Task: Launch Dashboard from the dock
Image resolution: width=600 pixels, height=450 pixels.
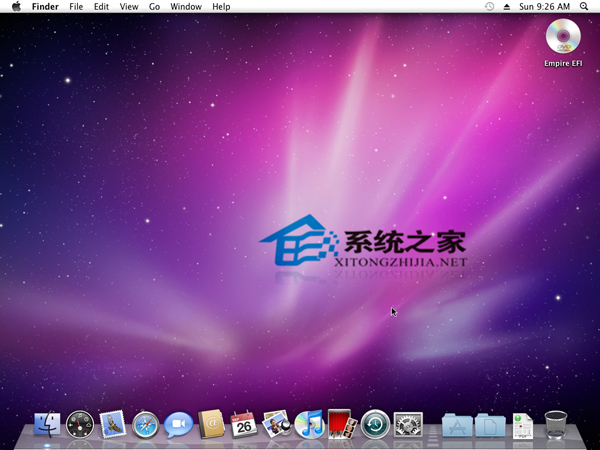Action: point(79,425)
